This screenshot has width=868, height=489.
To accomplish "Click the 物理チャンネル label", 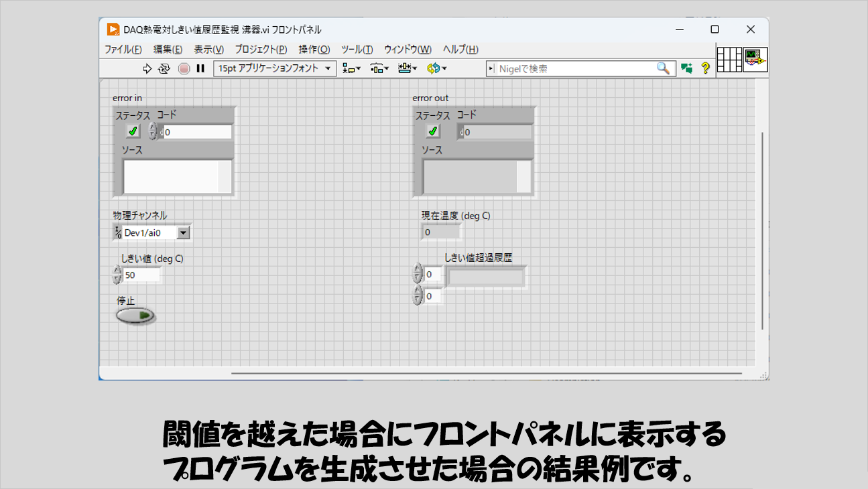I will coord(140,215).
